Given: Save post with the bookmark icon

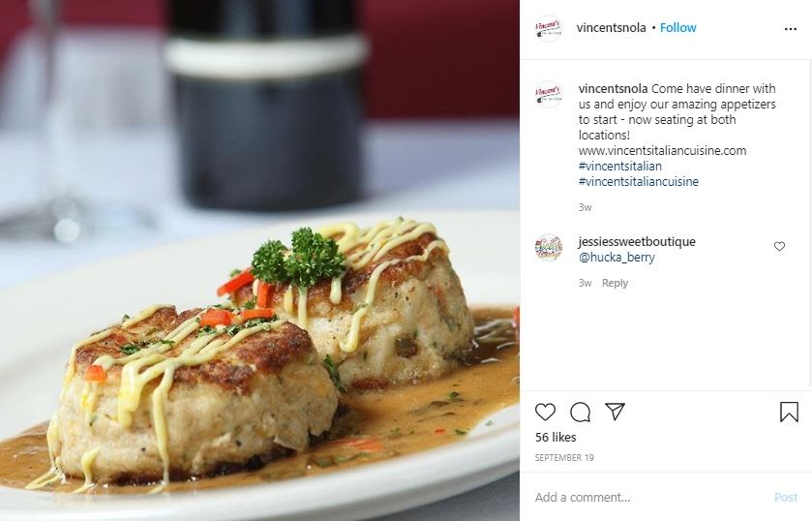Looking at the screenshot, I should 789,413.
